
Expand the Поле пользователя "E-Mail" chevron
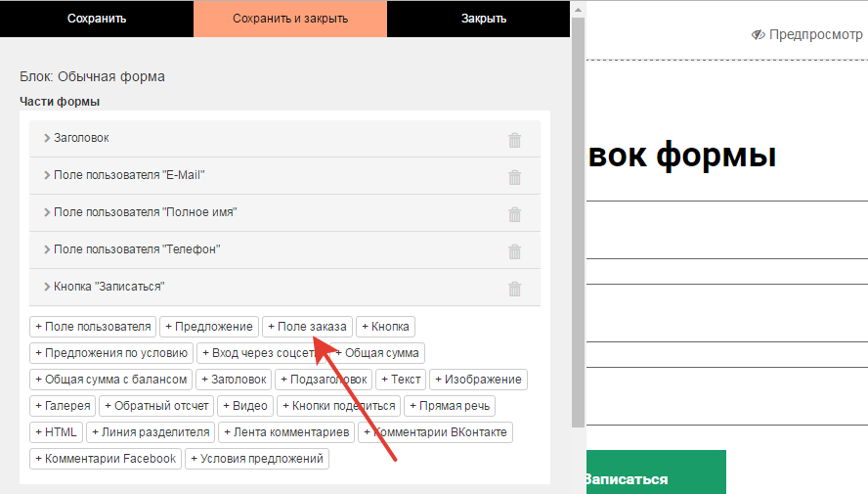47,175
